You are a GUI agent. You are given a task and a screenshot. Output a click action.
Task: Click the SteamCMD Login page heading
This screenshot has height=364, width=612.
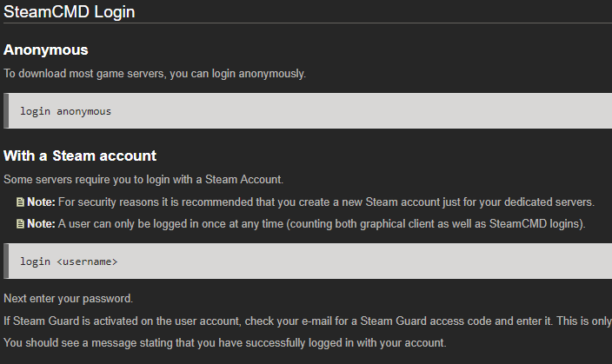(69, 11)
